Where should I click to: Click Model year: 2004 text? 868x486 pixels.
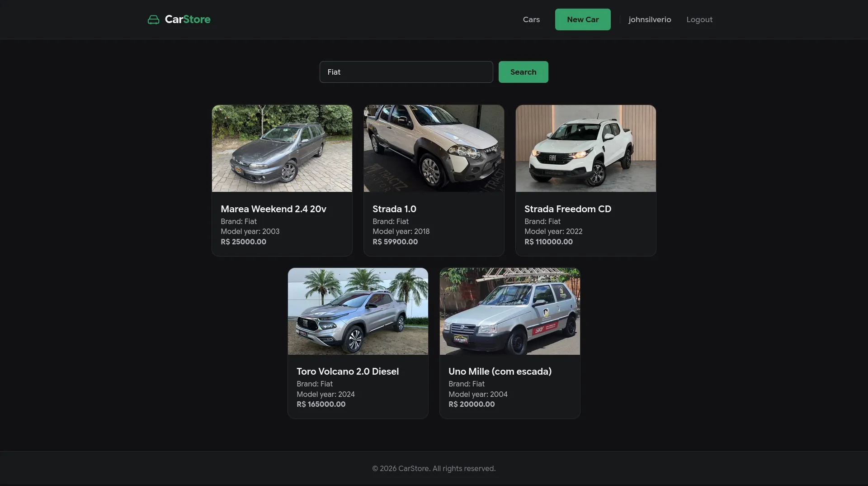478,394
